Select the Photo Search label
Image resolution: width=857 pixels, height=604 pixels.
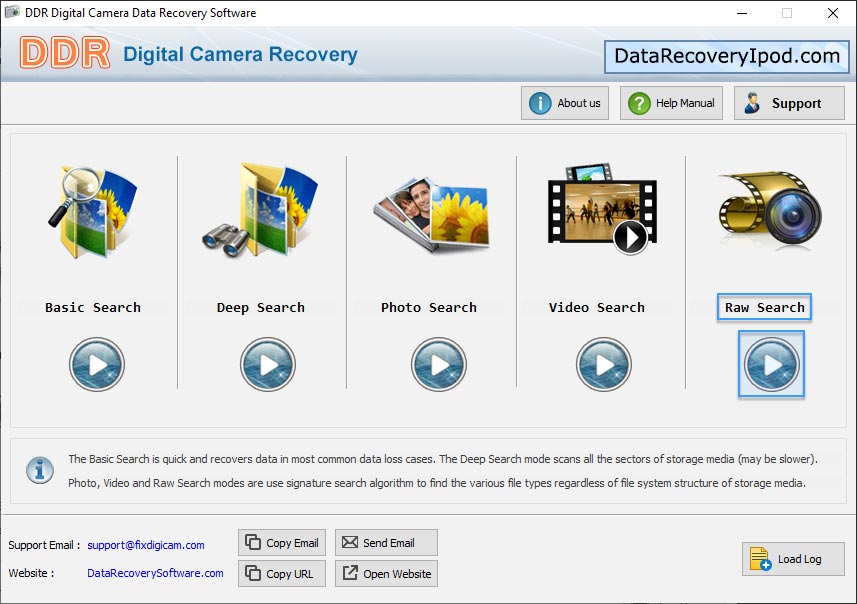pos(428,308)
